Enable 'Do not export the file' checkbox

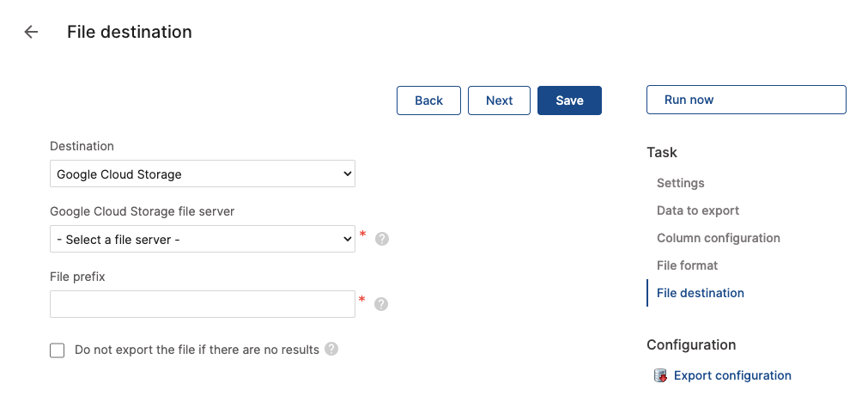click(x=58, y=350)
